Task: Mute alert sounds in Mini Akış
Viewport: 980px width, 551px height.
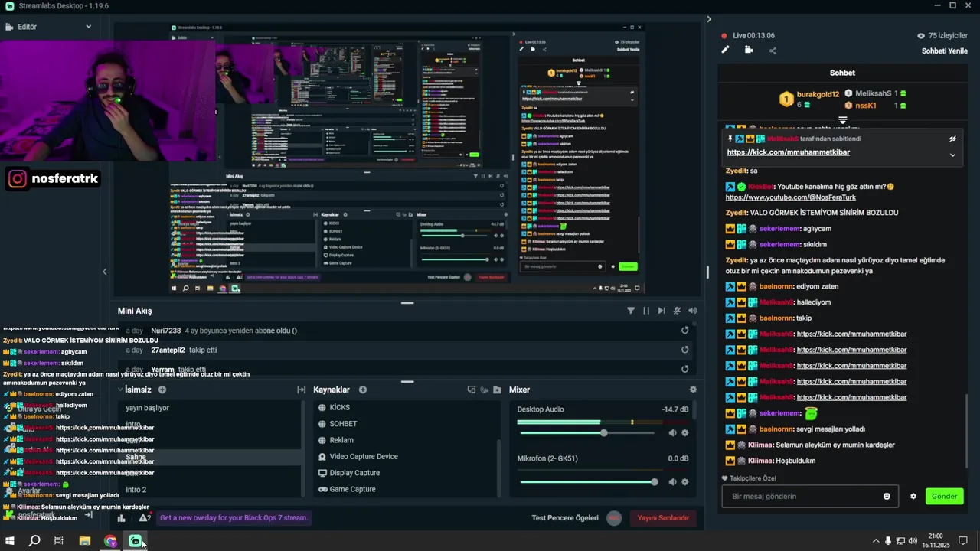Action: tap(677, 311)
